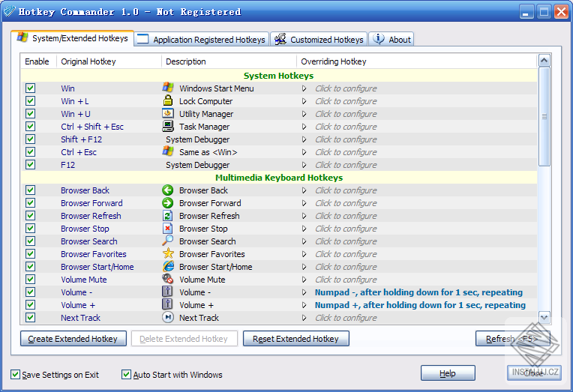Expand override arrow for Lock Computer
The height and width of the screenshot is (392, 573).
(304, 101)
